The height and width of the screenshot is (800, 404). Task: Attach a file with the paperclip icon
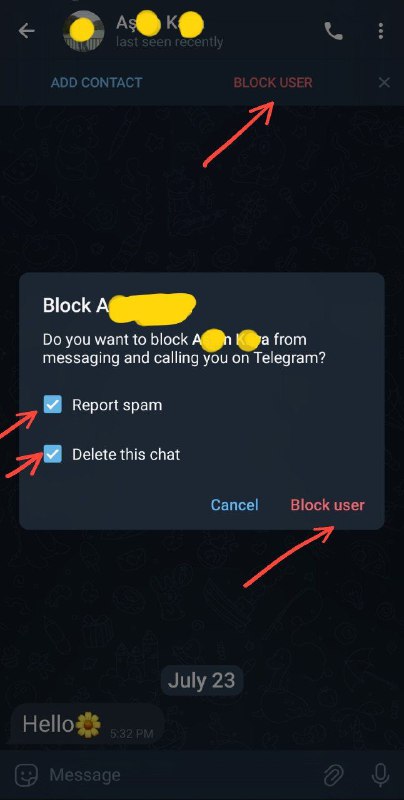pos(334,776)
